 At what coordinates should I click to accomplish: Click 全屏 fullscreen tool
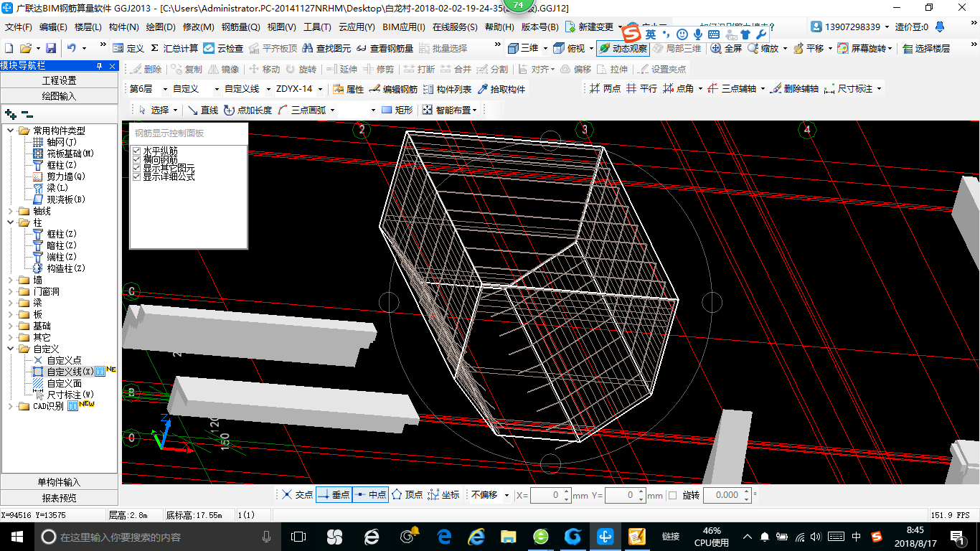click(726, 48)
